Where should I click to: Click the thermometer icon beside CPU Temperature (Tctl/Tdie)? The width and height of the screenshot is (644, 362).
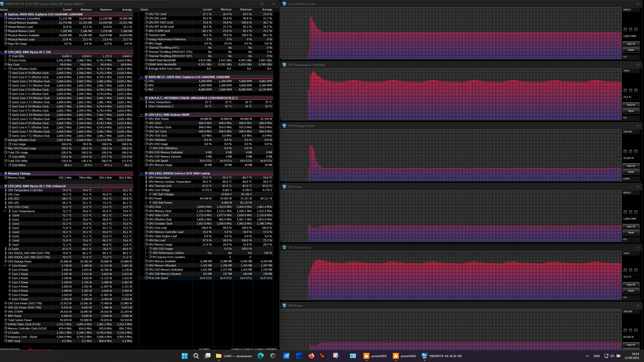coord(6,190)
